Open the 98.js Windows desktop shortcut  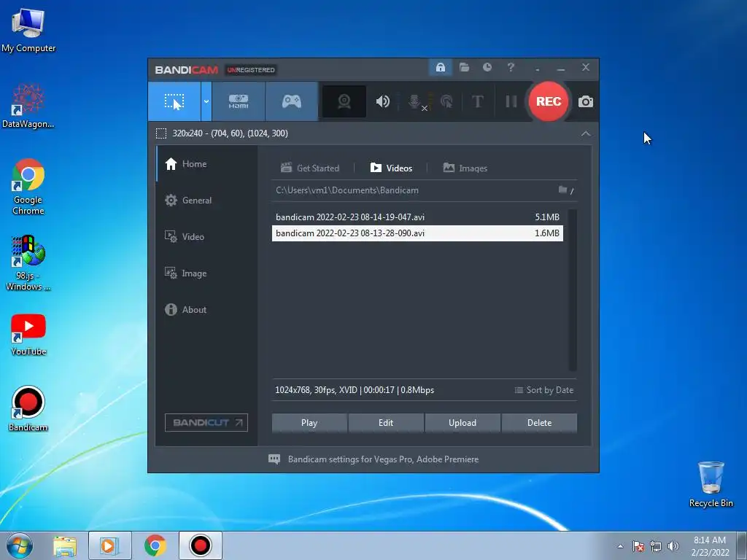coord(28,262)
